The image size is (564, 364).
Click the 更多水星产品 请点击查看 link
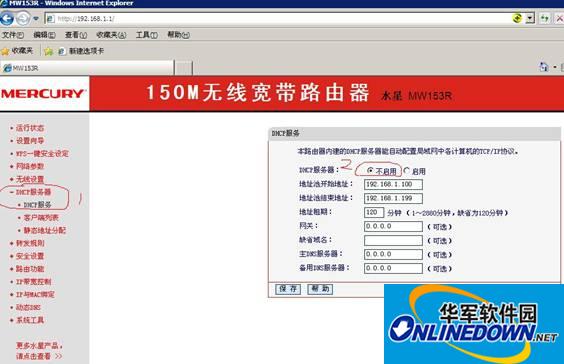tap(39, 351)
